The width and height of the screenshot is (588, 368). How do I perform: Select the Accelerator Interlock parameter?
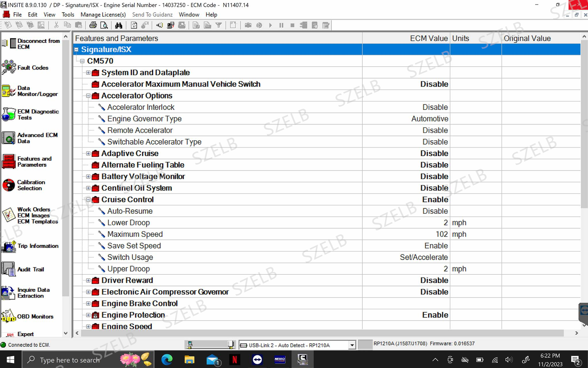click(x=141, y=107)
